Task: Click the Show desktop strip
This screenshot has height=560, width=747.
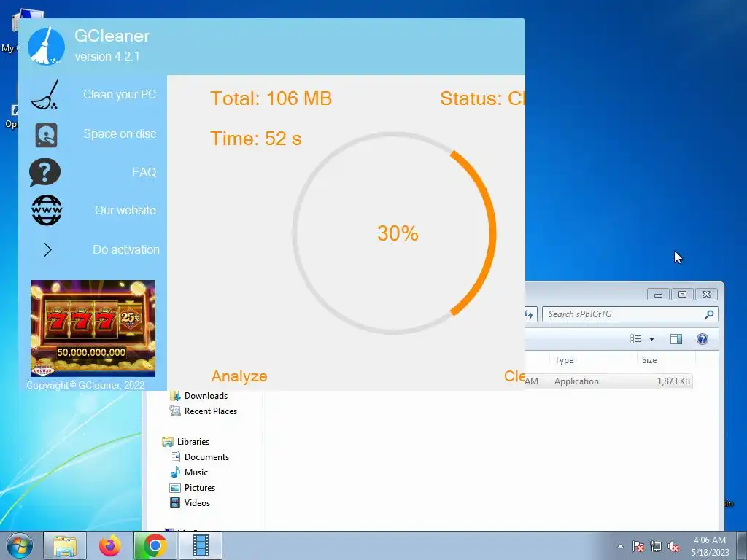Action: coord(742,545)
